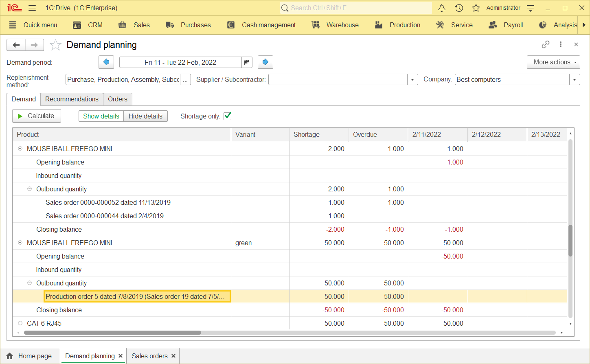
Task: Open replenishment method selection ellipsis
Action: pyautogui.click(x=185, y=80)
